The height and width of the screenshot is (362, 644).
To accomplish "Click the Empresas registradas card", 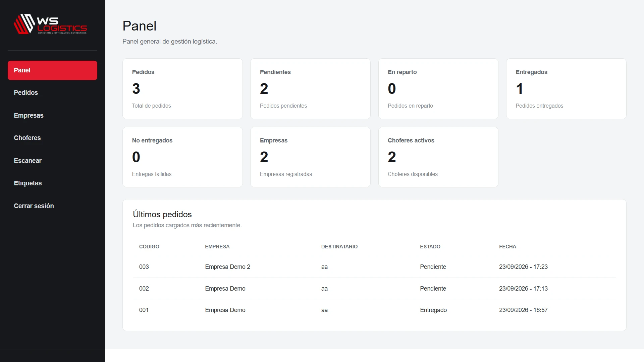I will coord(310,157).
